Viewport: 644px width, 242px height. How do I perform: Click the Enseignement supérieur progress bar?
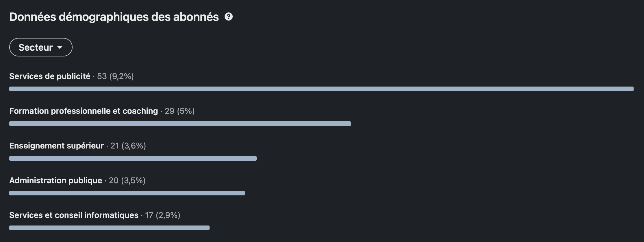(133, 158)
